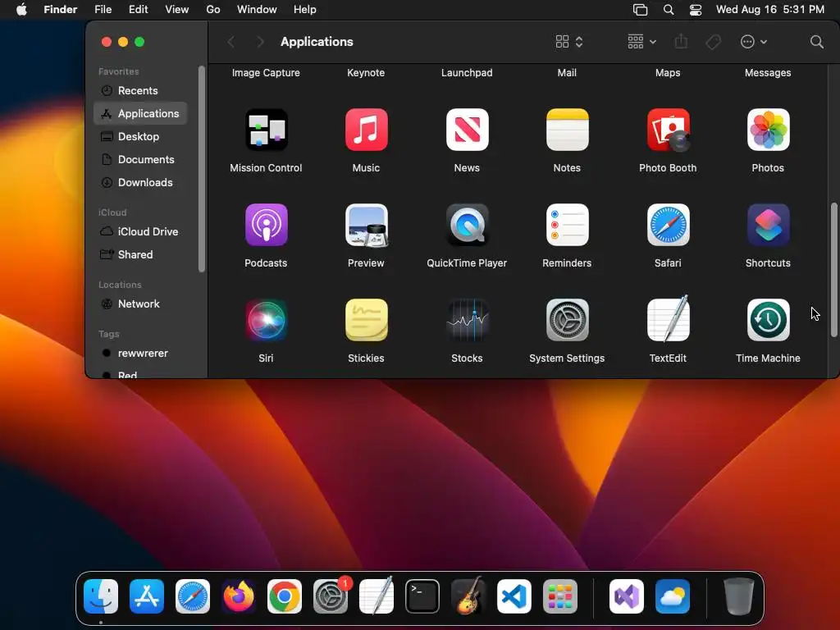Image resolution: width=840 pixels, height=630 pixels.
Task: Select the Photos app icon
Action: 768,130
